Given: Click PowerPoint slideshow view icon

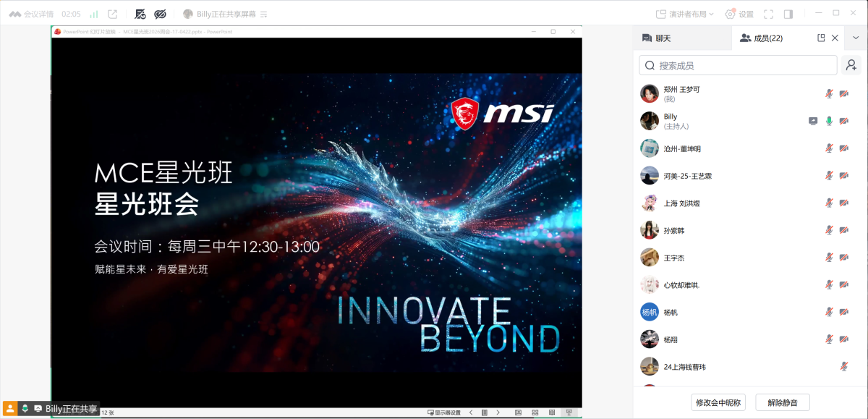Looking at the screenshot, I should (x=569, y=412).
